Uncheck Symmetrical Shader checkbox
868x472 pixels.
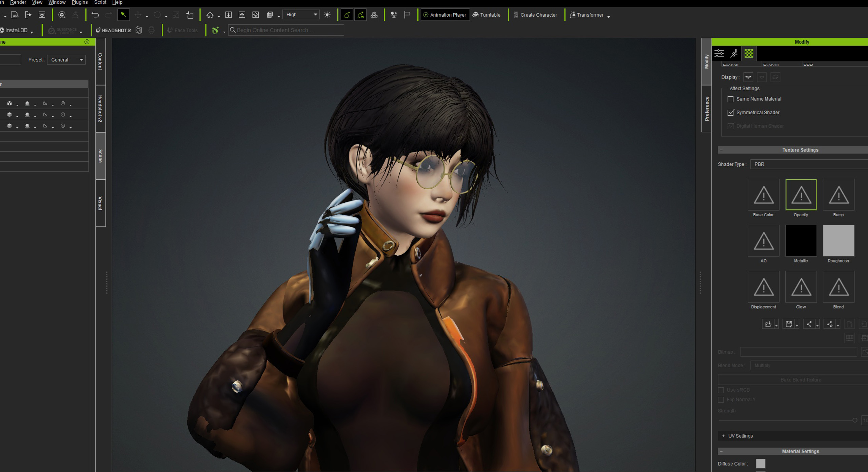tap(731, 113)
